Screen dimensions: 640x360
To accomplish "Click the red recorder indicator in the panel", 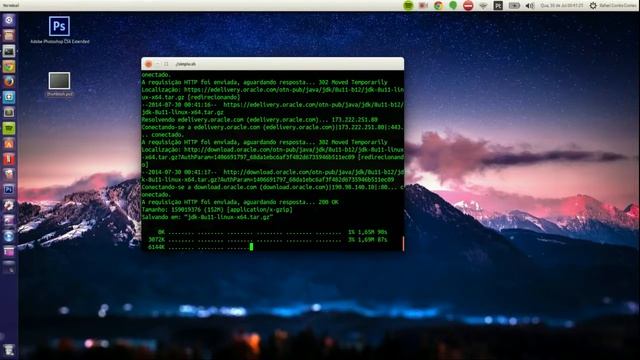I will point(423,5).
